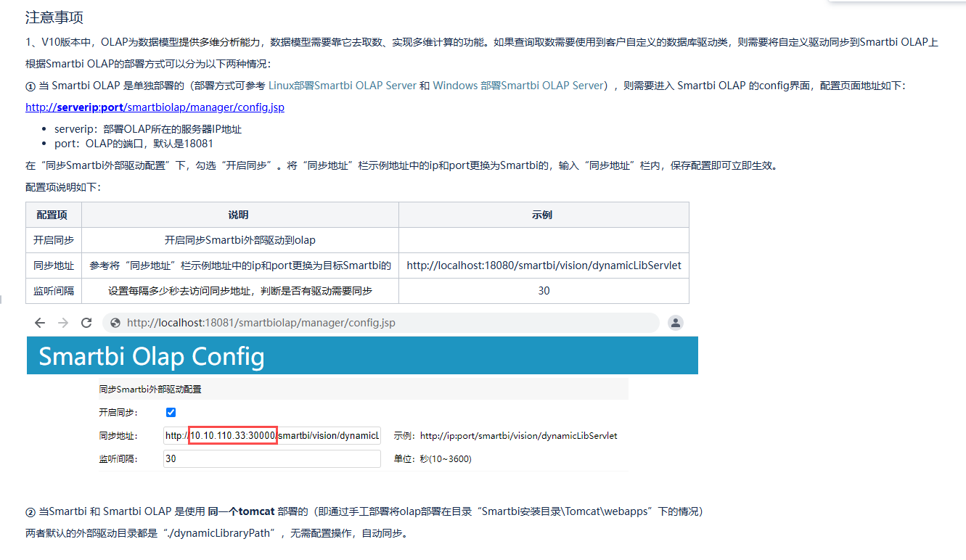Click the localhost:18081 address bar

click(x=381, y=323)
